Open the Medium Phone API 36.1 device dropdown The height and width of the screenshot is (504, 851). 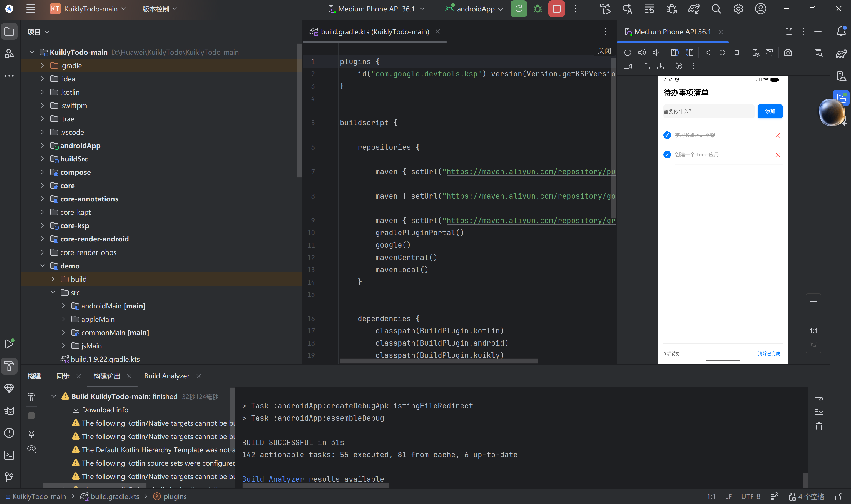coord(376,9)
